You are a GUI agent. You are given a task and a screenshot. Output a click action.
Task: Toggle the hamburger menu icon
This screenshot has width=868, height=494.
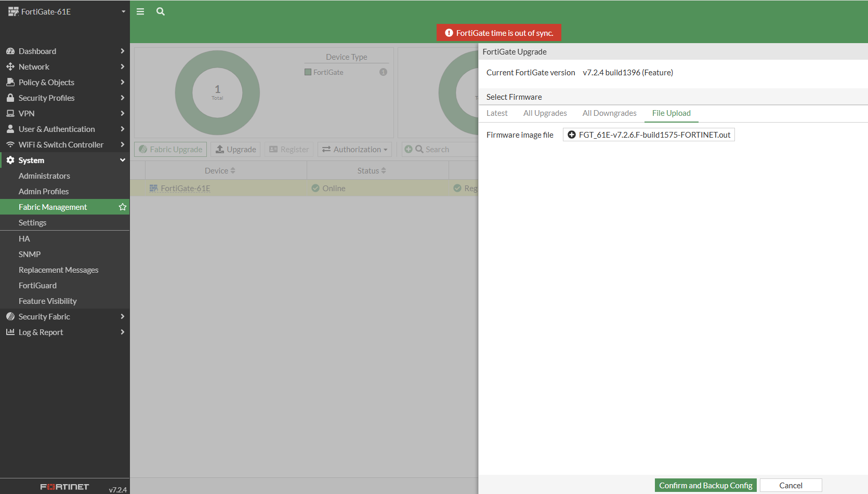click(x=140, y=11)
